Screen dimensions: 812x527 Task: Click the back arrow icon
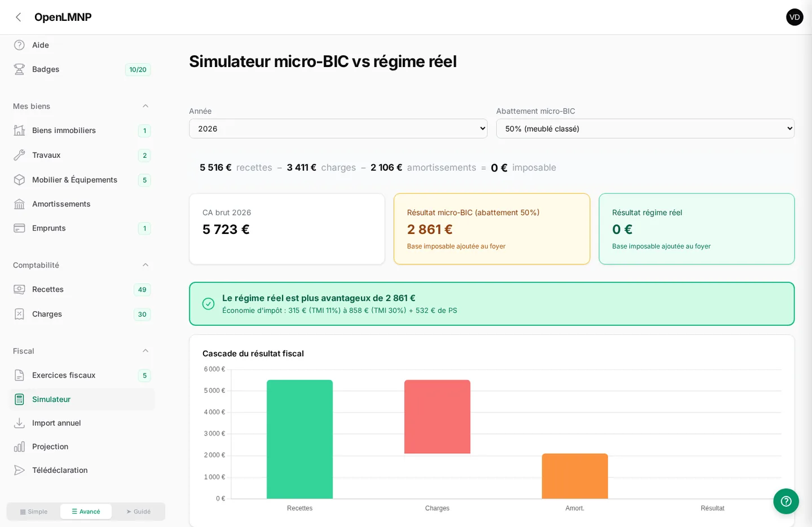pyautogui.click(x=19, y=17)
